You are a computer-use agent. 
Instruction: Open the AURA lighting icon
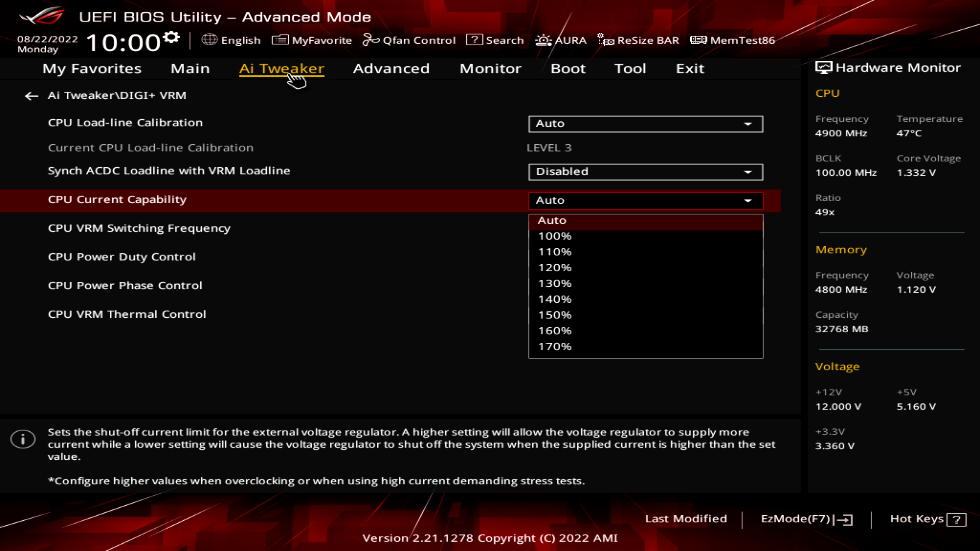tap(543, 40)
